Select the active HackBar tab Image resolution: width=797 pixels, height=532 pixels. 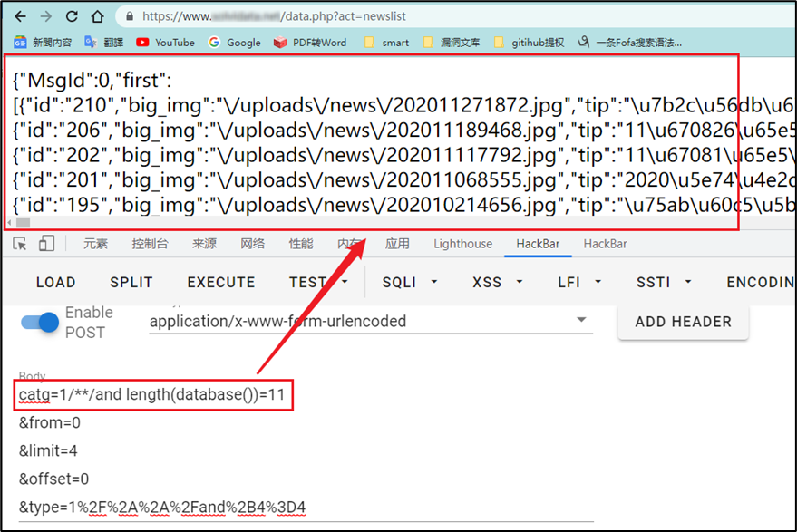pos(538,244)
